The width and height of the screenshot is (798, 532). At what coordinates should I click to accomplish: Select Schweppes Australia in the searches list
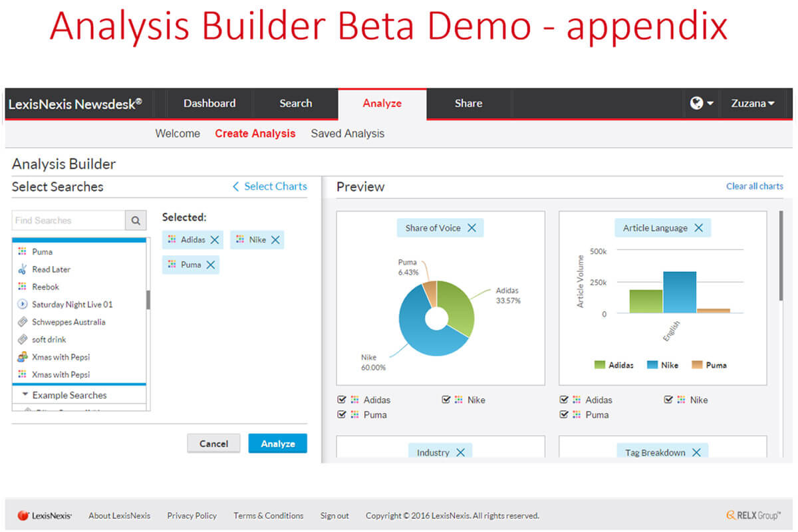tap(68, 322)
